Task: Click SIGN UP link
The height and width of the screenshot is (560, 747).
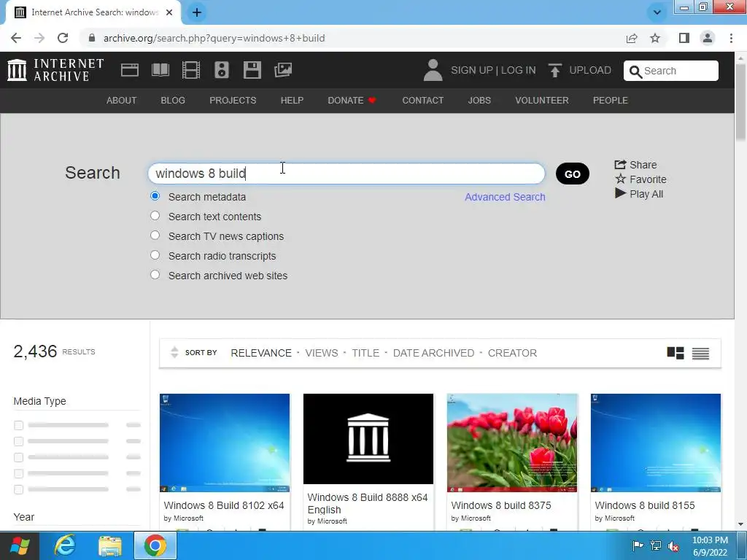Action: point(472,70)
